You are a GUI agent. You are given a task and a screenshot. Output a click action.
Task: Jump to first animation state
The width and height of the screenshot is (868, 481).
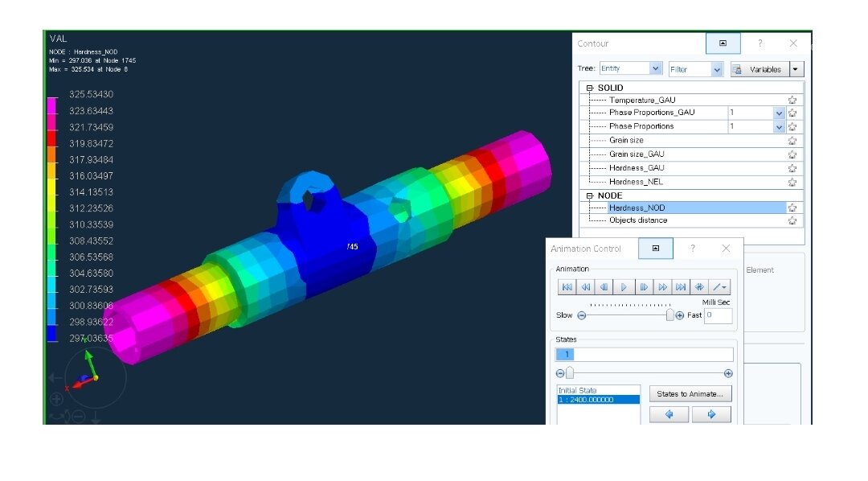[567, 287]
